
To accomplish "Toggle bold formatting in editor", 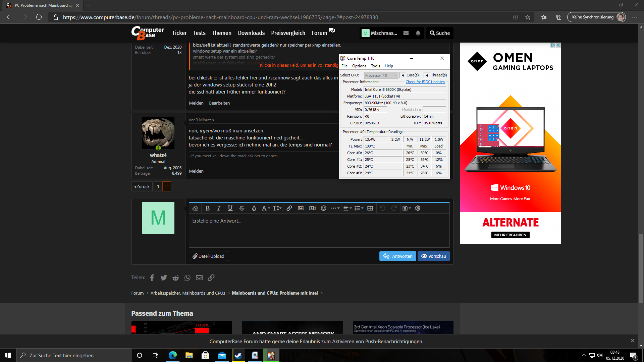I will [x=208, y=208].
